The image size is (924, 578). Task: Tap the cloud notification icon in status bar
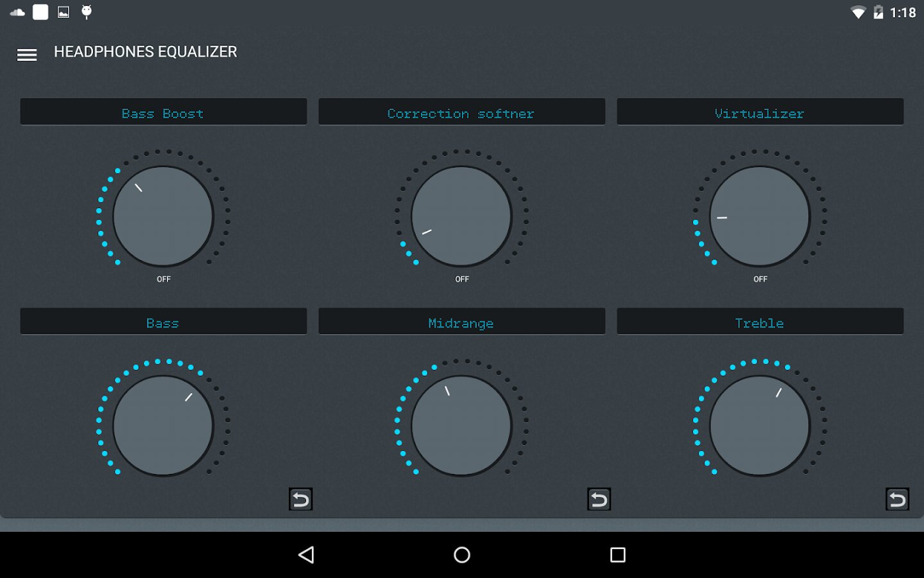(17, 12)
